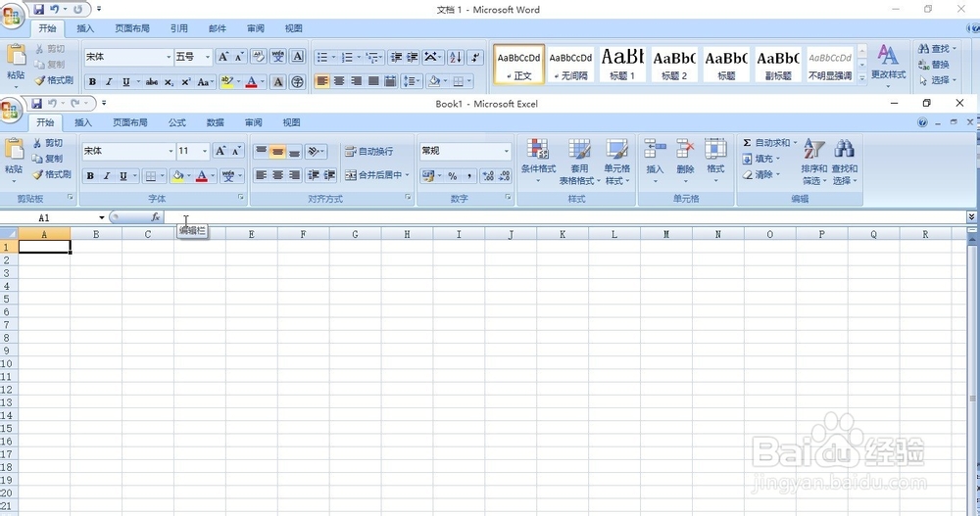Open Excel number format dropdown (常规)

point(507,151)
